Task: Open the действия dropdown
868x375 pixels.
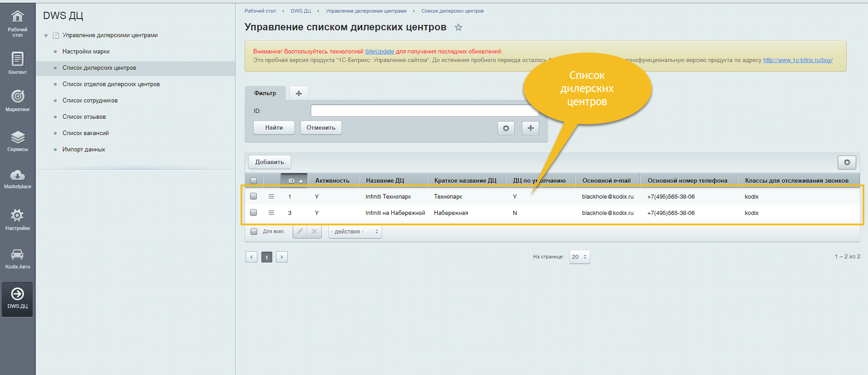Action: coord(355,232)
